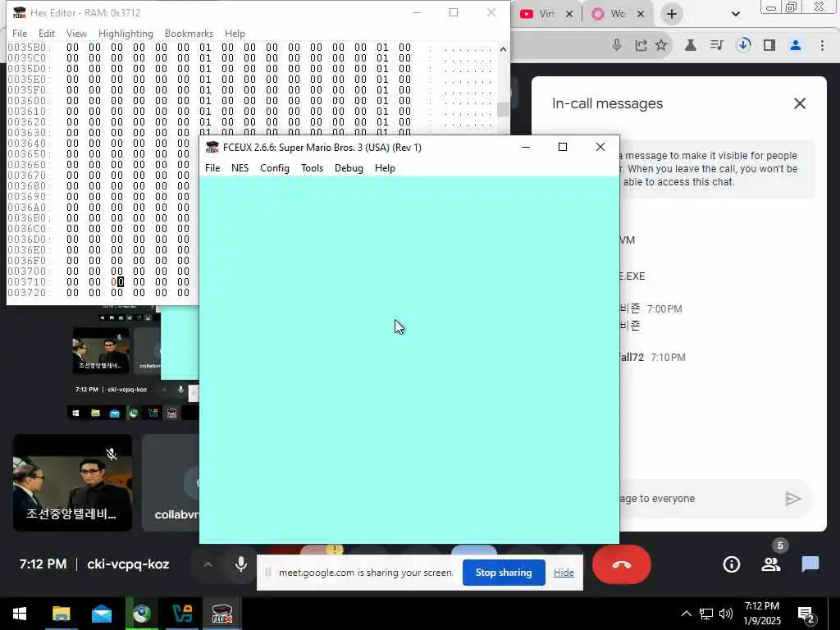Open Mail app from taskbar

coord(101,614)
